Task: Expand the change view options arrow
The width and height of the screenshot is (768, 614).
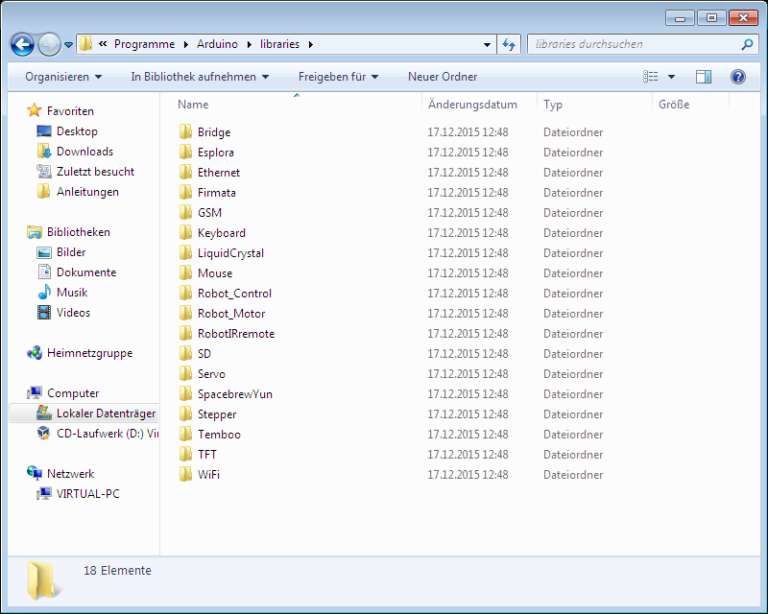Action: click(x=672, y=77)
